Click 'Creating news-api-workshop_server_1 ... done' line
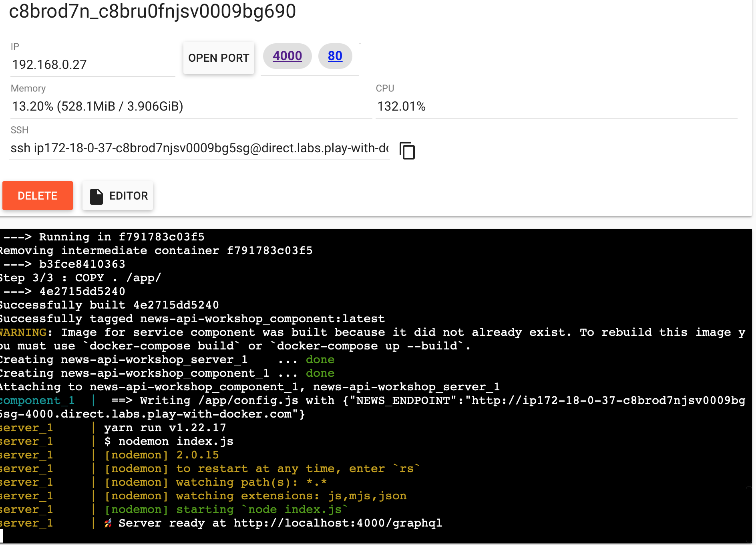Viewport: 756px width, 545px height. 167,359
